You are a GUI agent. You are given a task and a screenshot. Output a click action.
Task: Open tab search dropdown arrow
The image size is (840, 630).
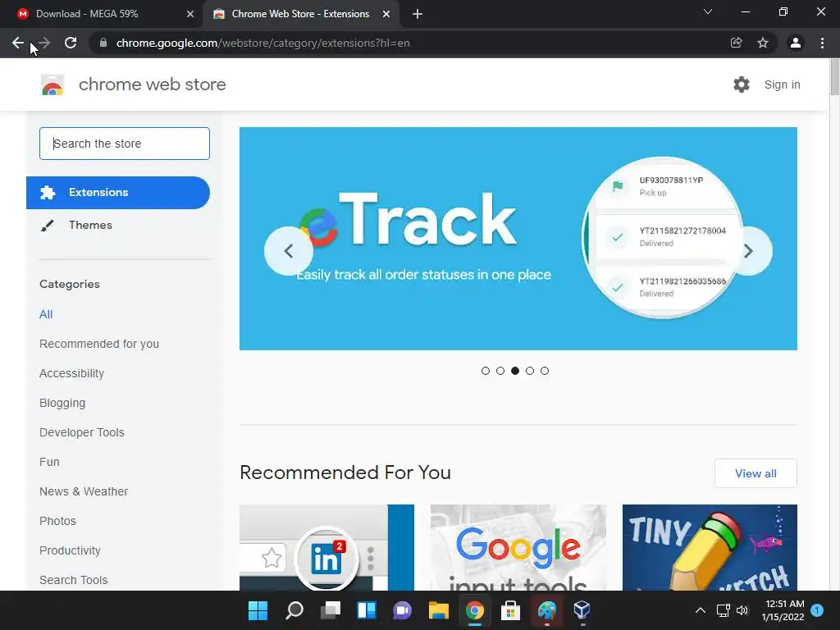point(708,11)
